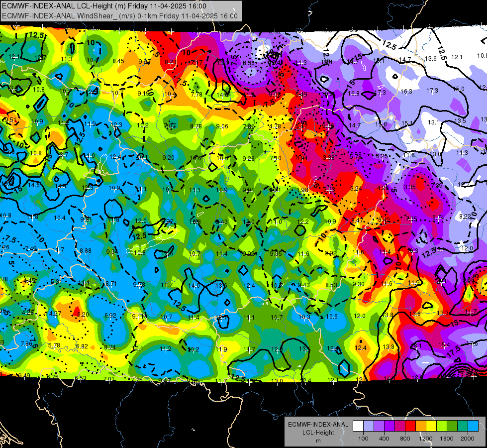The height and width of the screenshot is (448, 487).
Task: Click the wind shear value "8.45"
Action: (118, 61)
